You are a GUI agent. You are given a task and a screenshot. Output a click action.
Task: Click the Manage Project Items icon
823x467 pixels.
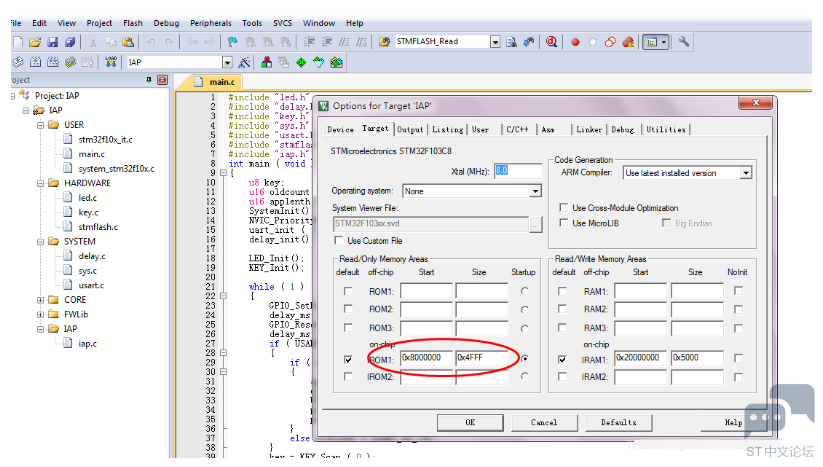(x=267, y=62)
